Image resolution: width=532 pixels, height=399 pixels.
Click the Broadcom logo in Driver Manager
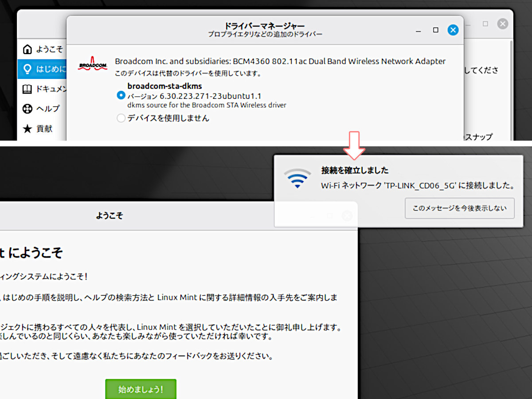point(92,63)
